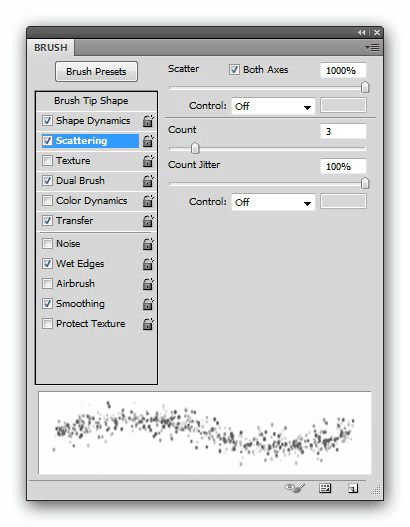Click lock icon beside Texture

tap(148, 161)
